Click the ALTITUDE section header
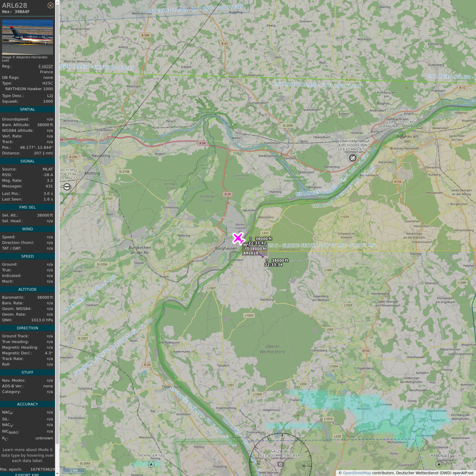 point(27,289)
